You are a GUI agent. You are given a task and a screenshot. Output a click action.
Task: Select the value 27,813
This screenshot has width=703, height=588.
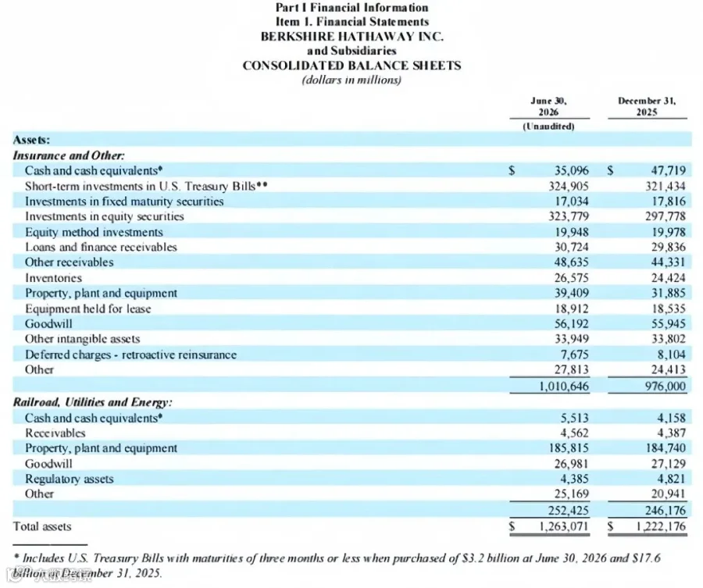pos(571,369)
